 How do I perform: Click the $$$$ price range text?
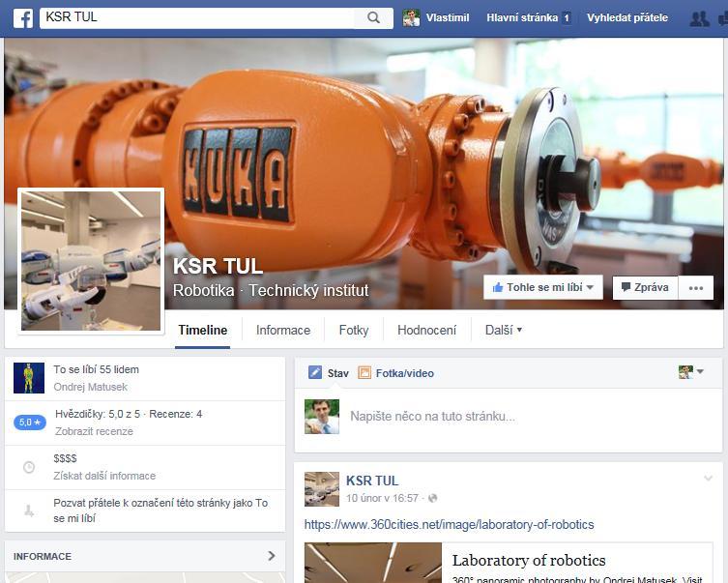point(65,458)
